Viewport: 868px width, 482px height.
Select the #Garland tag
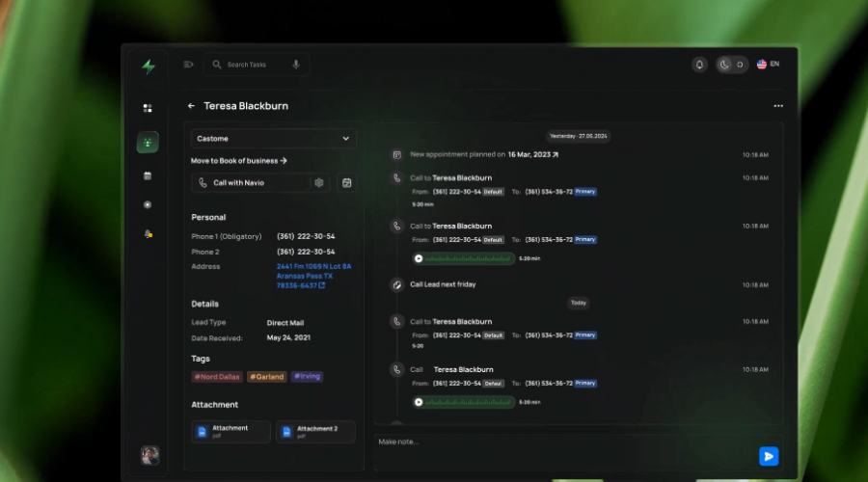(x=267, y=377)
